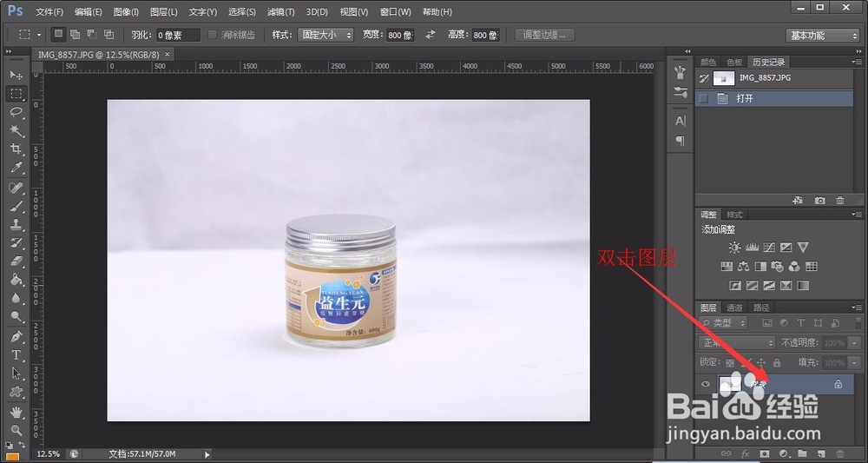Select the History Brush tool

(x=16, y=242)
